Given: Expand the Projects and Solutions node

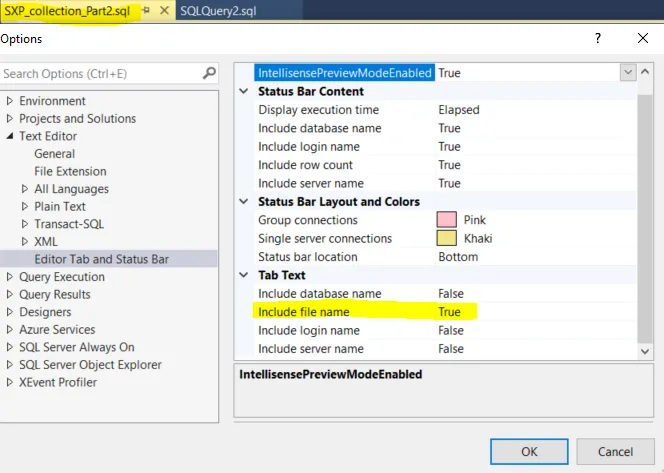Looking at the screenshot, I should point(10,119).
